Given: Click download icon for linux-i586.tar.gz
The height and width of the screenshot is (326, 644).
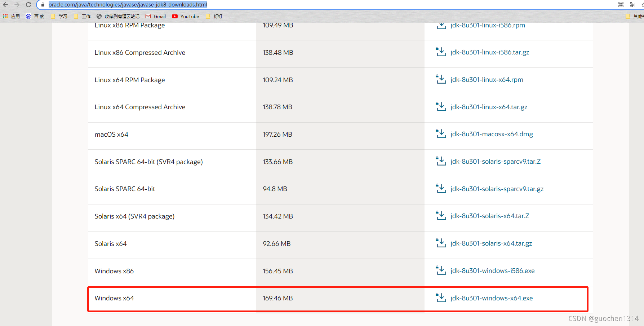Looking at the screenshot, I should pyautogui.click(x=441, y=52).
